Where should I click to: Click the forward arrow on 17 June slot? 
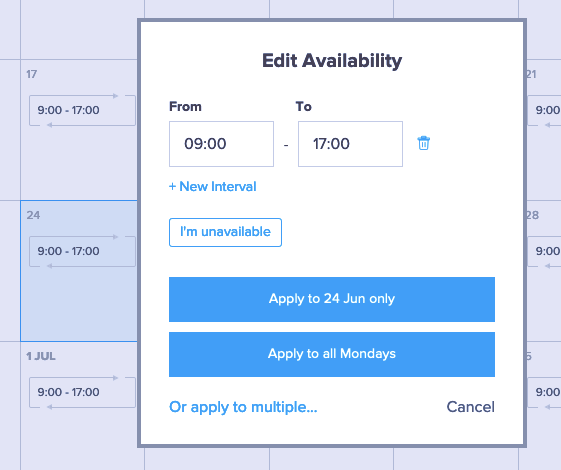tap(115, 96)
